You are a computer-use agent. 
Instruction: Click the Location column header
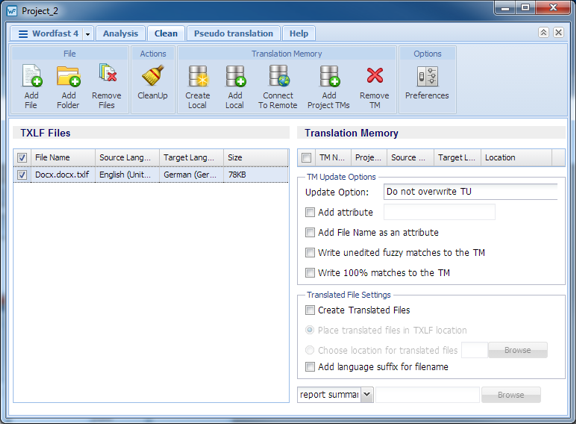pyautogui.click(x=516, y=158)
